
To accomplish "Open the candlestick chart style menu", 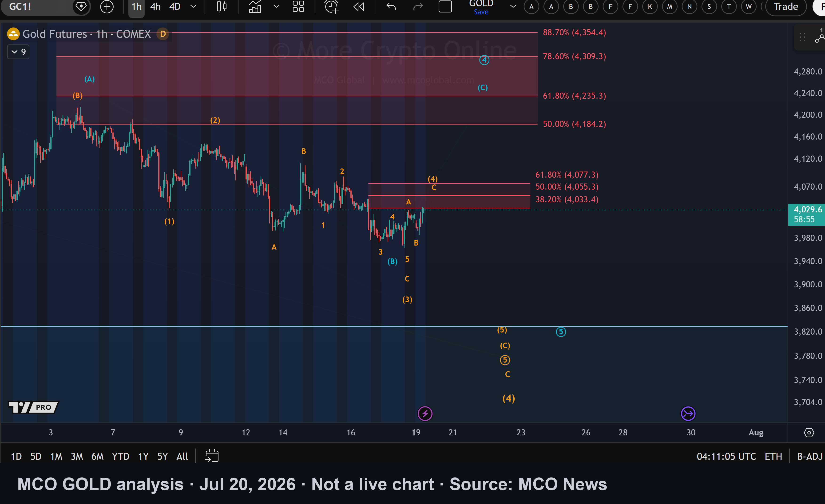I will tap(222, 7).
